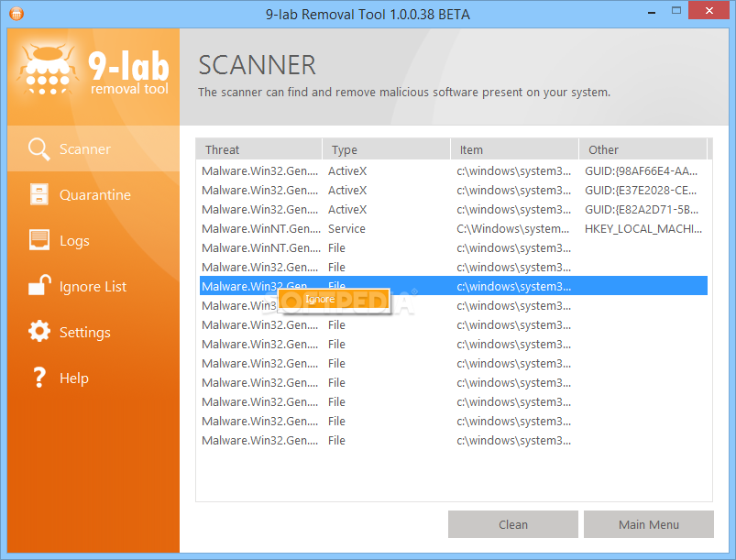This screenshot has height=560, width=736.
Task: Minimize the 9-lab Removal Tool window
Action: (x=652, y=11)
